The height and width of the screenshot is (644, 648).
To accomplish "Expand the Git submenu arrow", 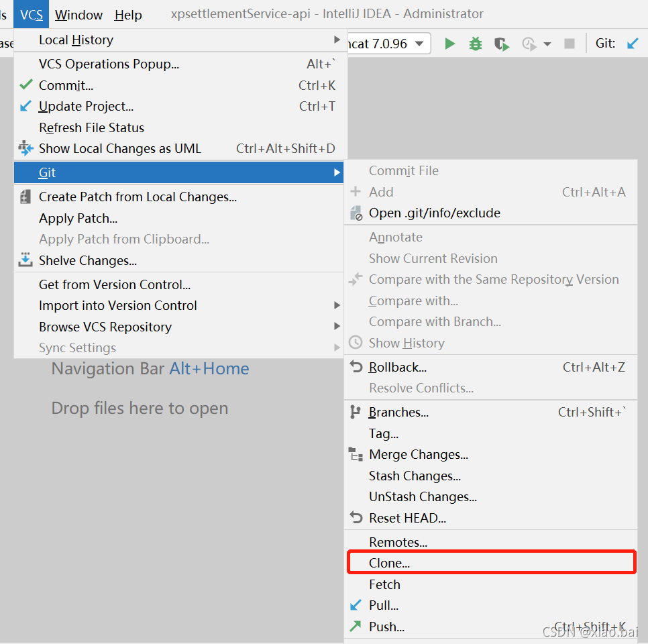I will (337, 172).
